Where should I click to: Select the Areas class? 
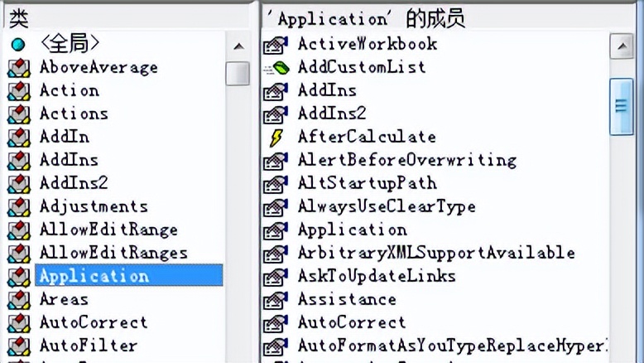click(x=64, y=299)
